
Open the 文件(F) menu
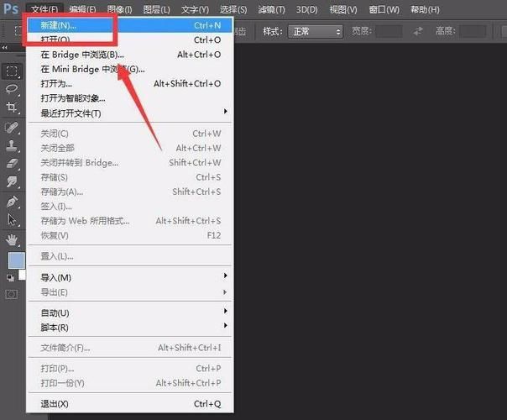pos(44,10)
